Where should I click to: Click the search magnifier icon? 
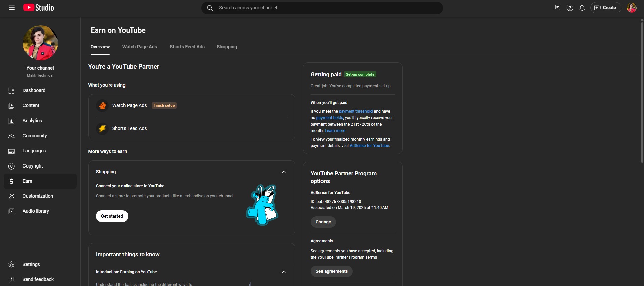pyautogui.click(x=210, y=8)
